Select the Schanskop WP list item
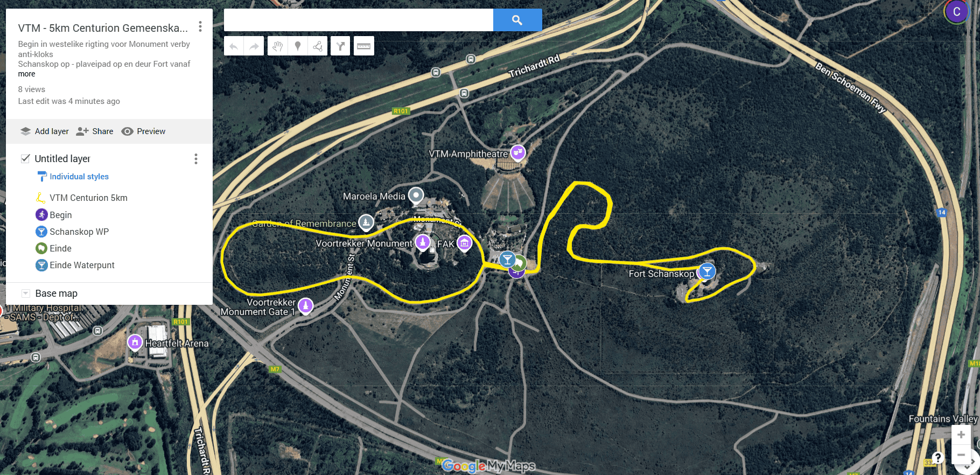Viewport: 980px width, 475px height. [79, 232]
